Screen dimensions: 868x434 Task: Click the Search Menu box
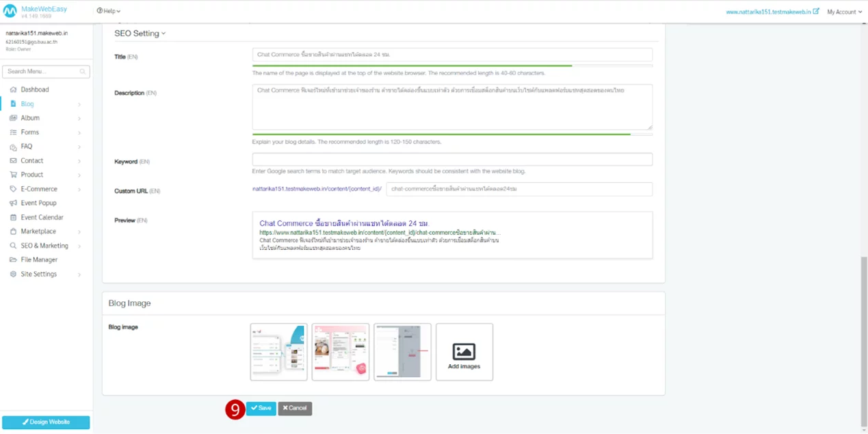46,71
